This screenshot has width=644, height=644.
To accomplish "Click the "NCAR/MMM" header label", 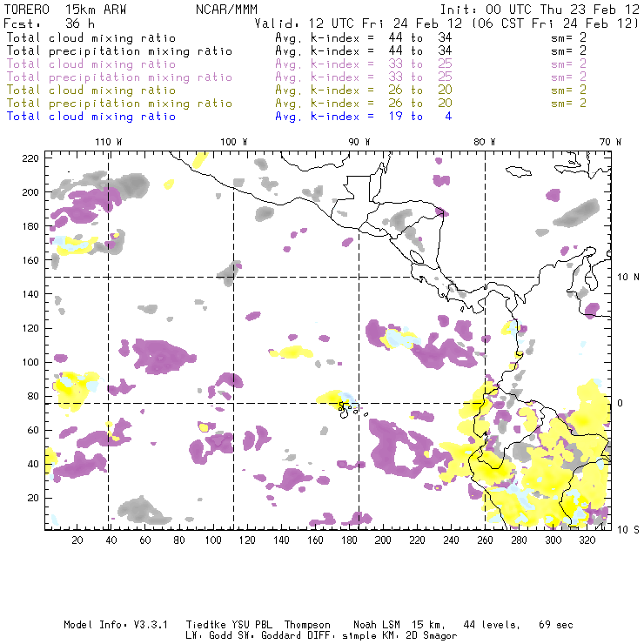I will [x=226, y=10].
